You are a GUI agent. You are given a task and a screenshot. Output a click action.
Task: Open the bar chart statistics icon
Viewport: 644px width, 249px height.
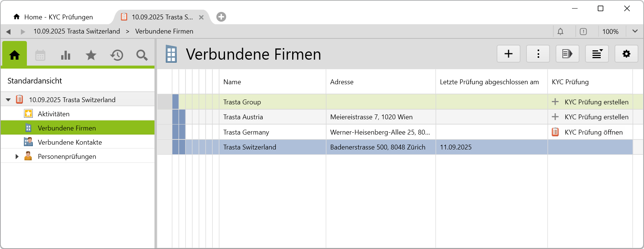(x=66, y=55)
